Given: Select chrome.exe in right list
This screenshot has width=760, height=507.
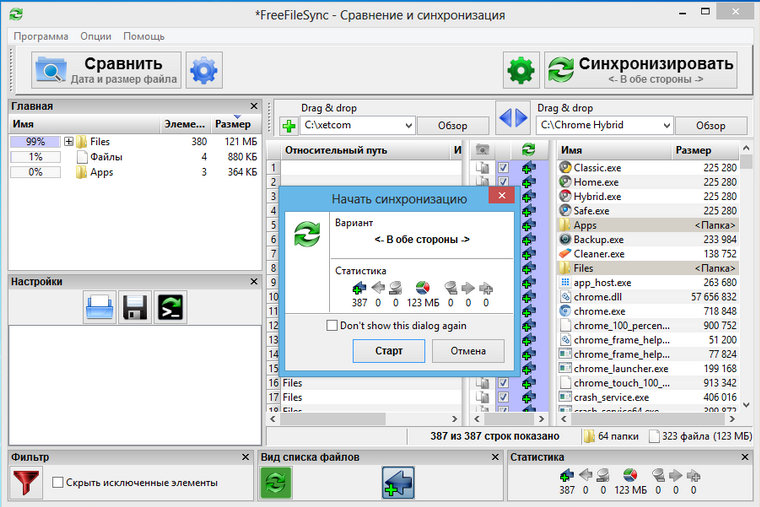Looking at the screenshot, I should [648, 311].
